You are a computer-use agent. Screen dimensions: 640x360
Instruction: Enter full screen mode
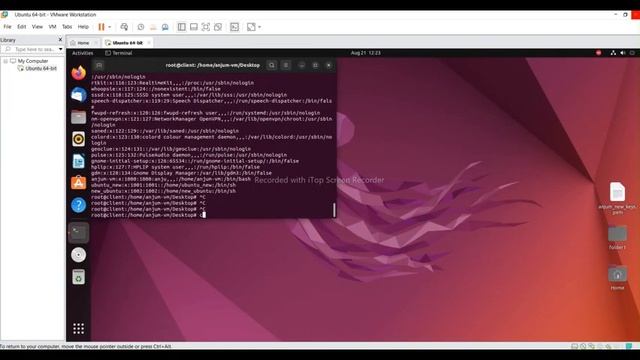tap(206, 27)
